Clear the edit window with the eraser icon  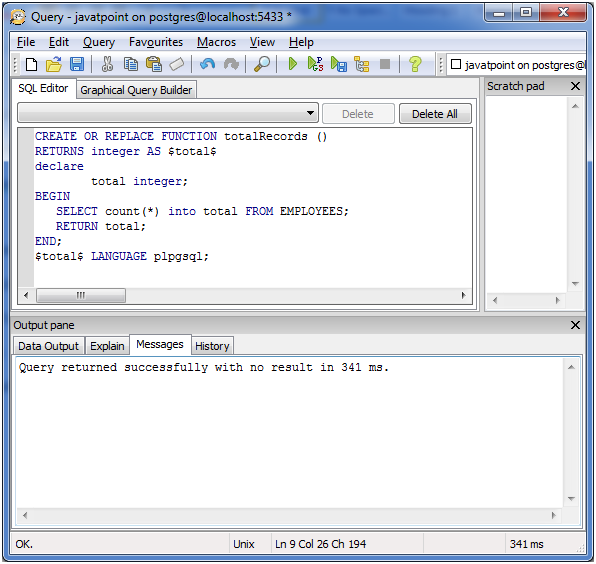[x=177, y=65]
